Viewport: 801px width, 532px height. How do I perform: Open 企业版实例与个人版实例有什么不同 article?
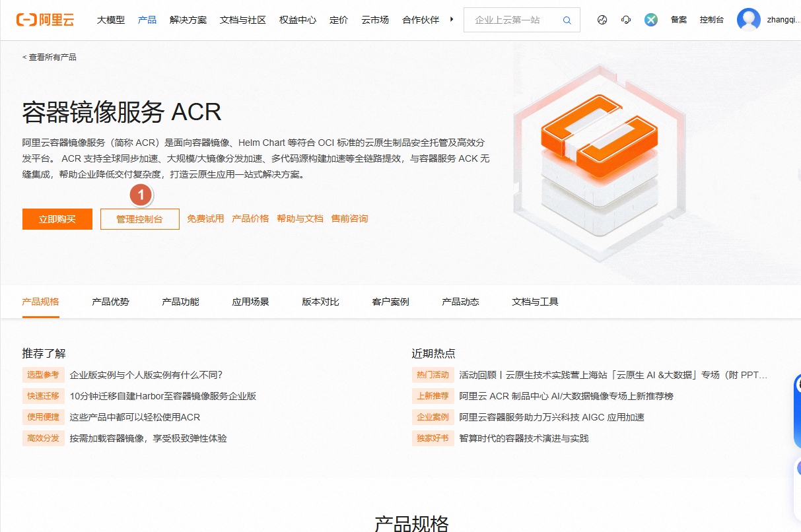click(x=147, y=375)
